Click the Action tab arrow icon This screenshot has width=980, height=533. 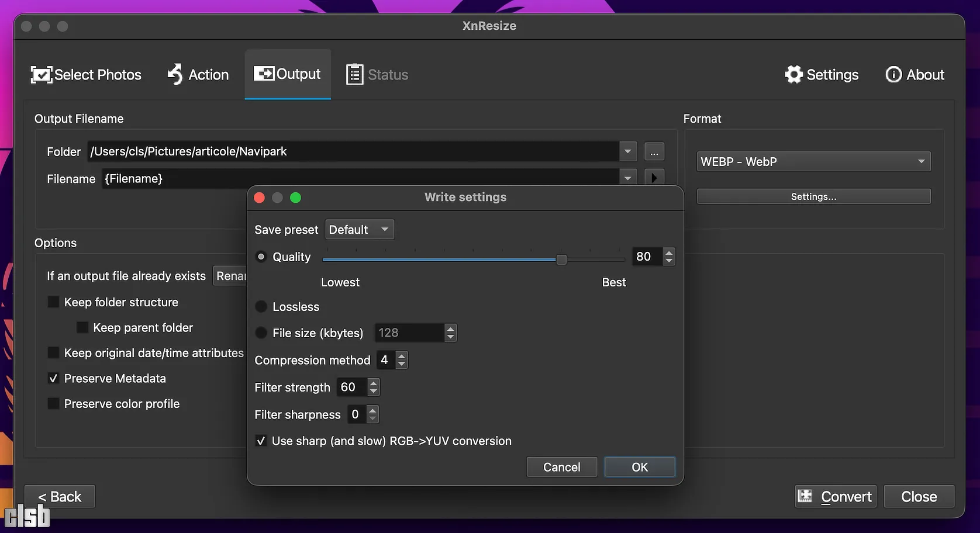[x=175, y=75]
